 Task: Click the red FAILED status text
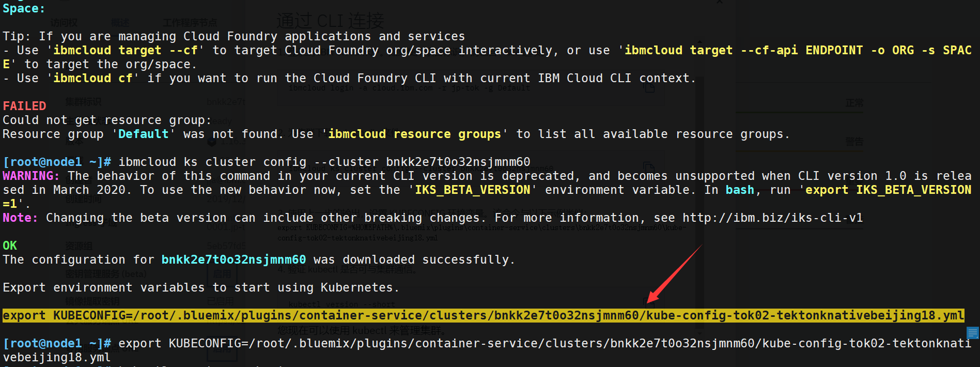point(24,106)
